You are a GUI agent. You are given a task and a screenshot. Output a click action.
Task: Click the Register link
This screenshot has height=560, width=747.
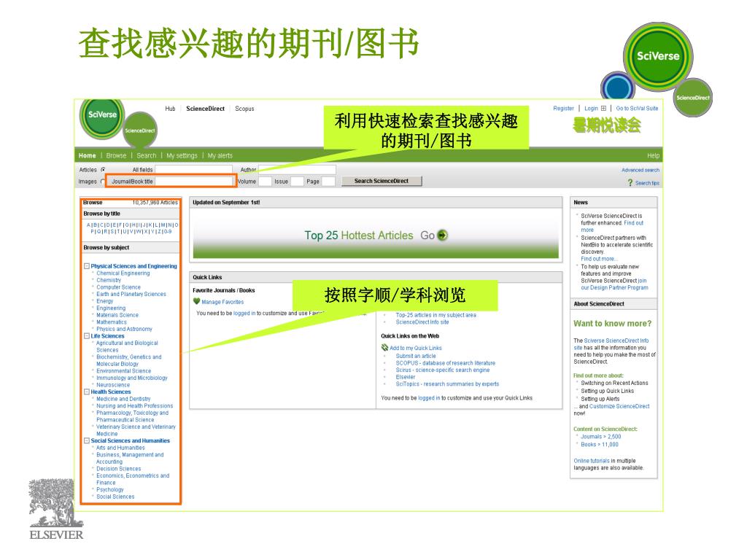(x=564, y=109)
